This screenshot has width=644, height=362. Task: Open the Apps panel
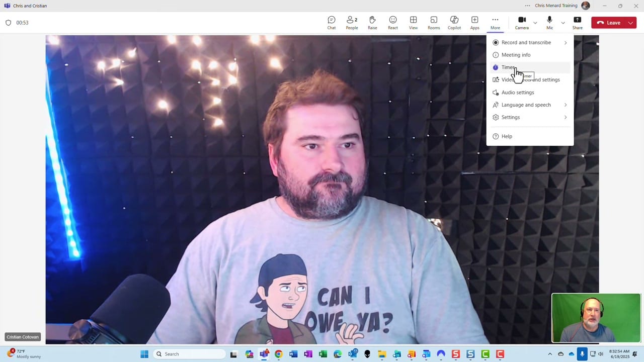[x=474, y=22]
